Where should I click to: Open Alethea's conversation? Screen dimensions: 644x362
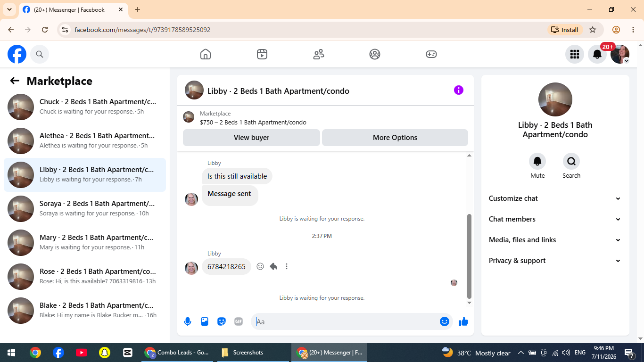(x=85, y=141)
